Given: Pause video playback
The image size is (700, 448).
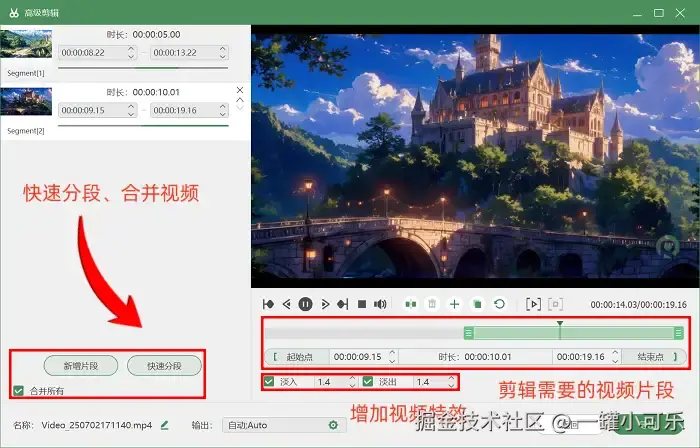Looking at the screenshot, I should click(x=305, y=304).
